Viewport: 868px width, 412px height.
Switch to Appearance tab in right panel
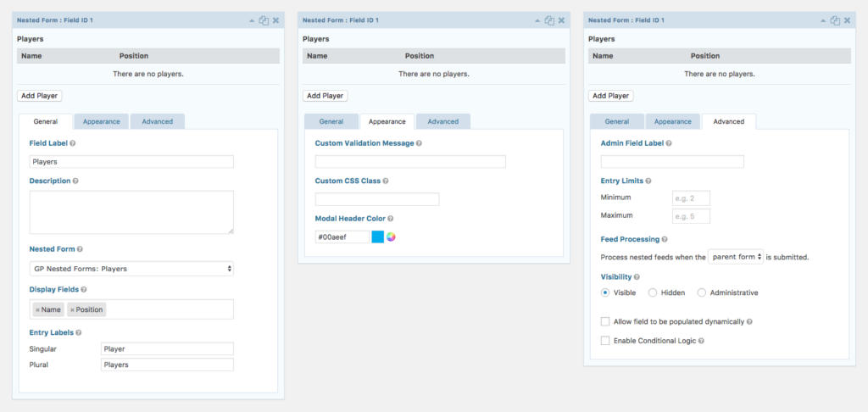pos(672,122)
